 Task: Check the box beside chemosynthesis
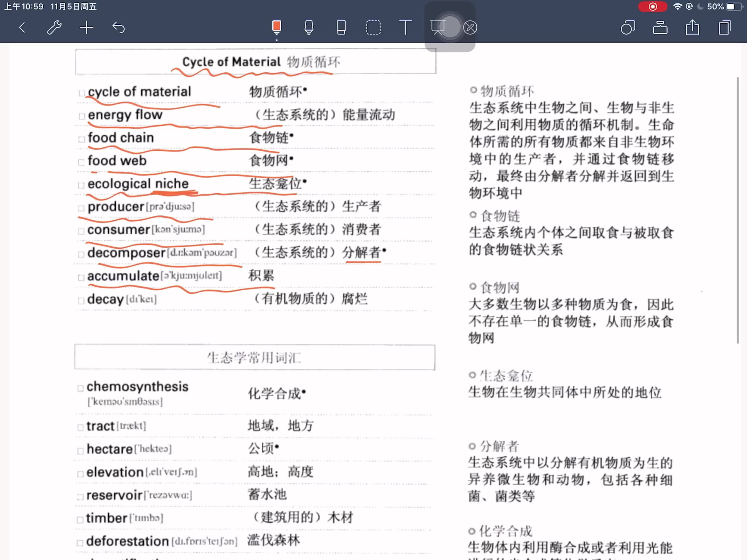pos(80,388)
